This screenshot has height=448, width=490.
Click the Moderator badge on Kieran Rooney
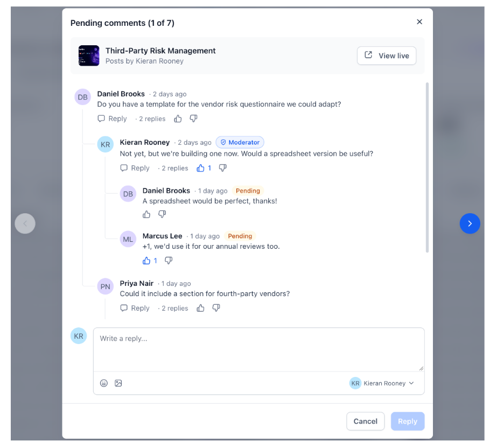(x=240, y=143)
